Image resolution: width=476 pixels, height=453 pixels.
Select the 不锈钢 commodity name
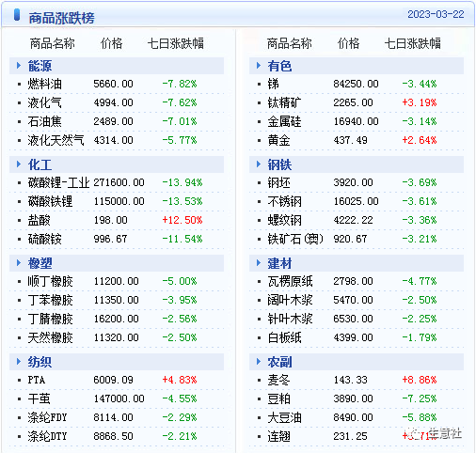coord(284,201)
